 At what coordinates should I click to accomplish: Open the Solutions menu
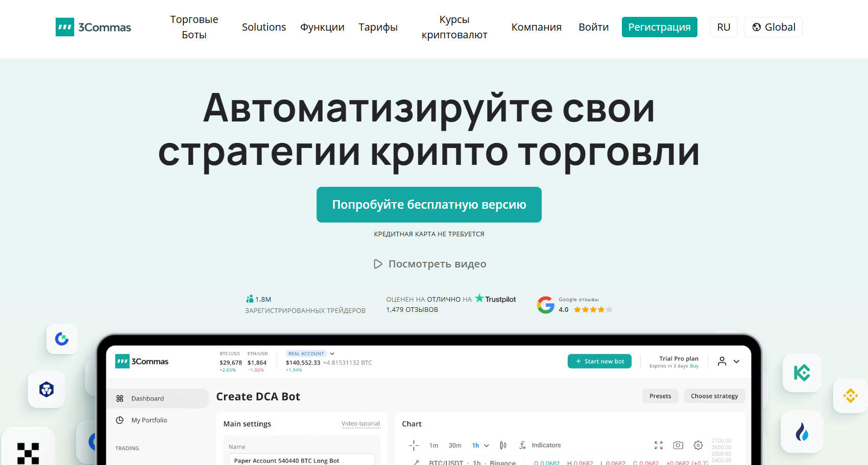coord(264,27)
